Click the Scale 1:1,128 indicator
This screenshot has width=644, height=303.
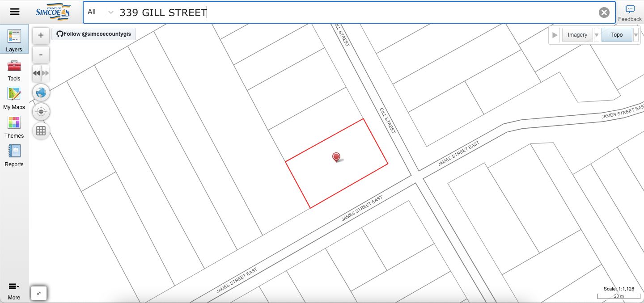(619, 289)
